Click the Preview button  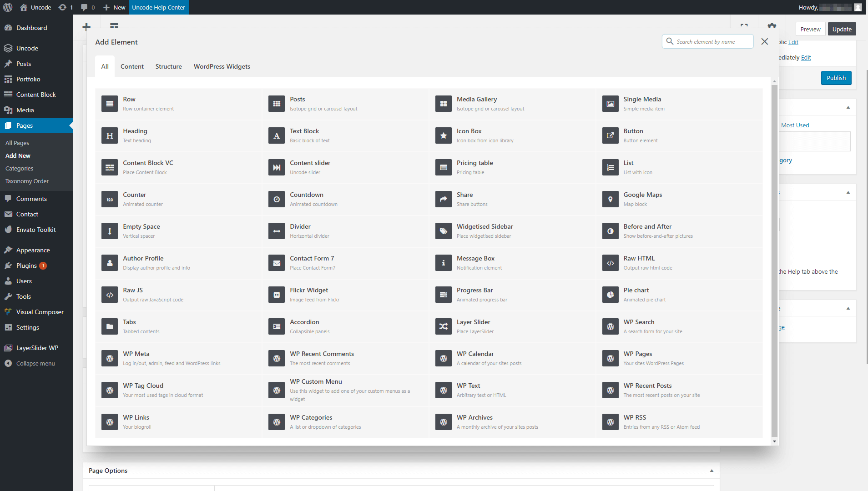(811, 29)
